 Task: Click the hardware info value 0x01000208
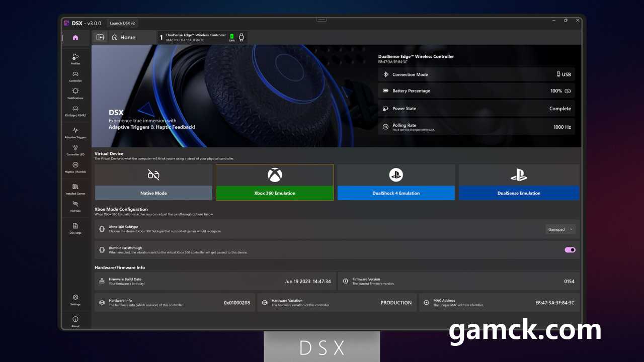pos(237,303)
